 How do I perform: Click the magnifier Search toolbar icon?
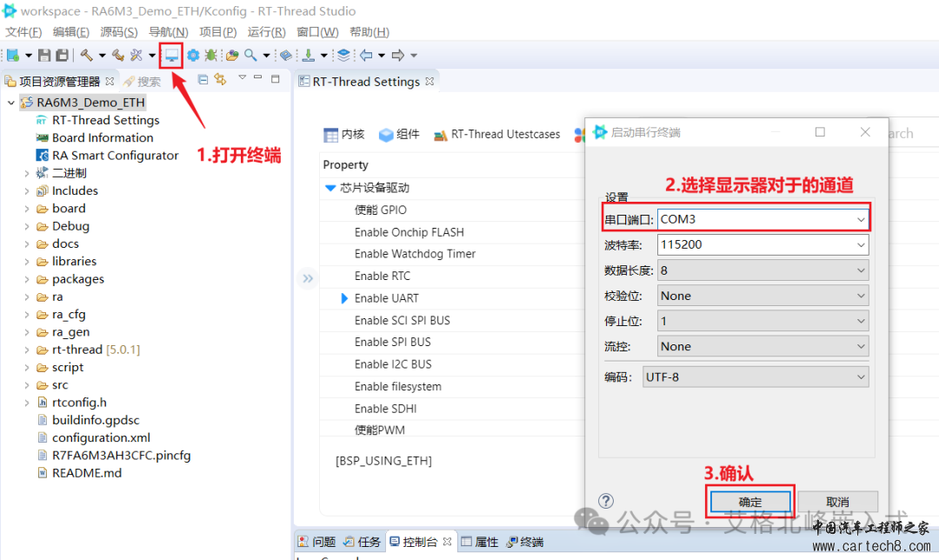click(x=250, y=55)
